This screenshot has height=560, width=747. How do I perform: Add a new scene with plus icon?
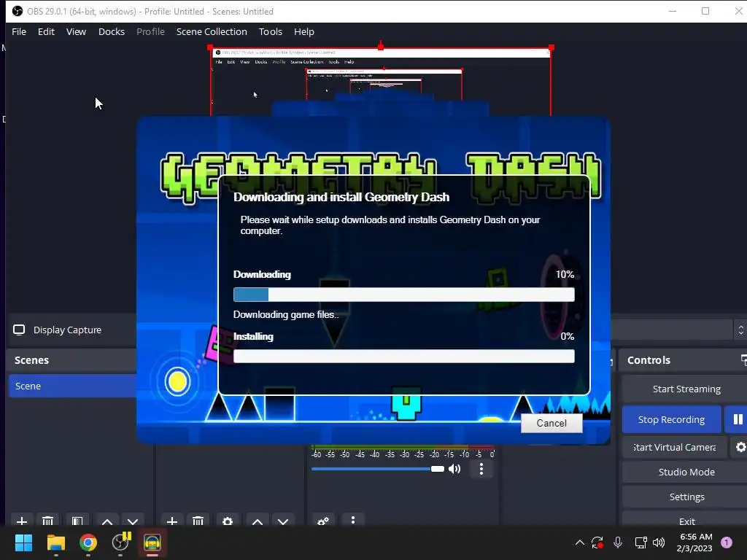tap(22, 521)
